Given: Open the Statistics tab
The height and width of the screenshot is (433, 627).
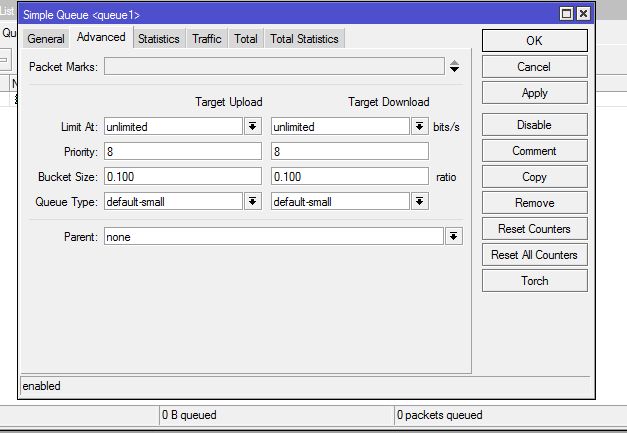Looking at the screenshot, I should coord(159,39).
